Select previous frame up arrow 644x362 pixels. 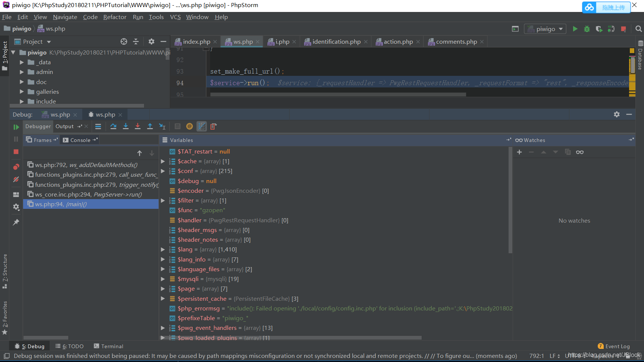(140, 153)
